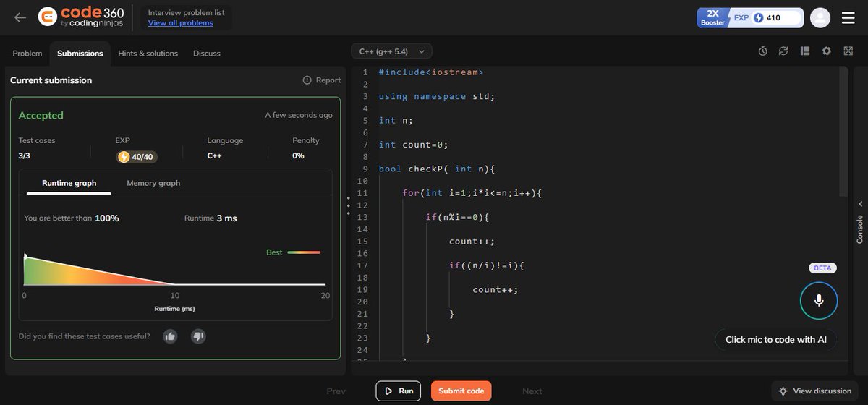The image size is (868, 405).
Task: Click the thumbs down feedback icon
Action: (198, 336)
